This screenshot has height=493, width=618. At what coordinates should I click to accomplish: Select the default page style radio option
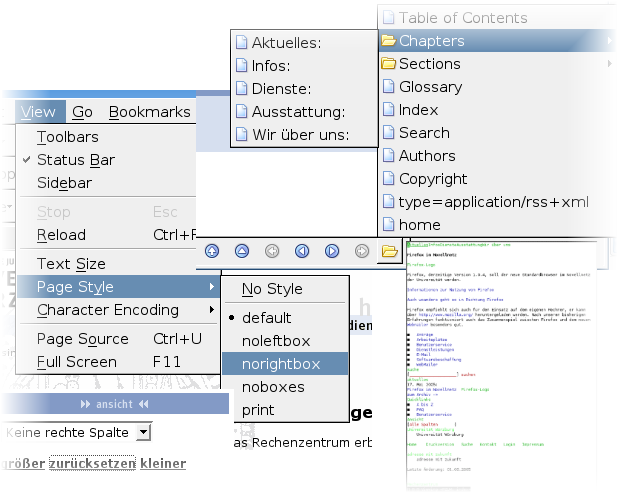pos(266,318)
